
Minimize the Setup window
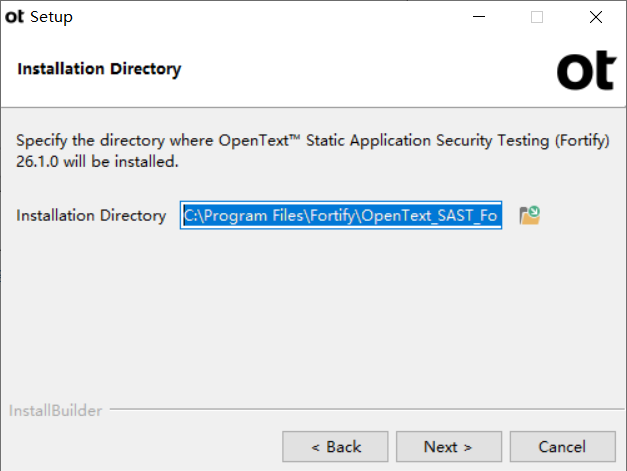point(479,17)
